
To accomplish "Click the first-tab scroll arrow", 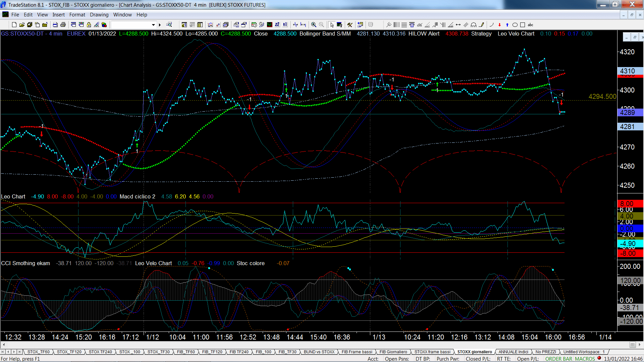I will tap(3, 352).
